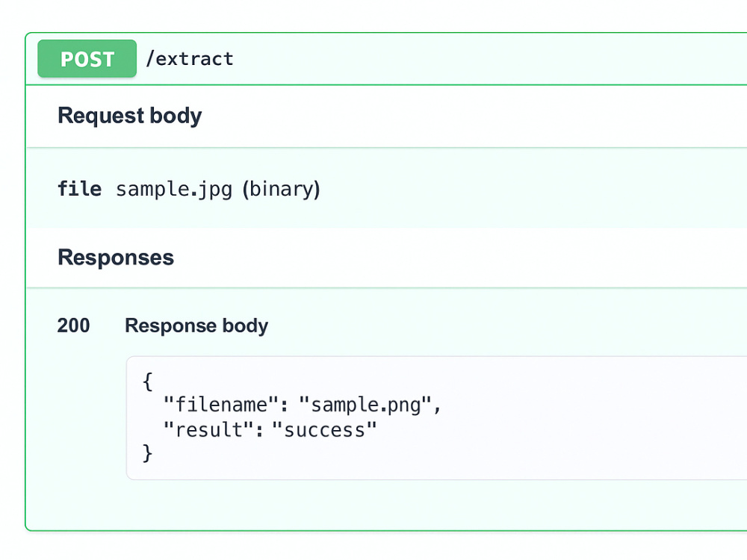Click the Request body heading

[x=129, y=116]
